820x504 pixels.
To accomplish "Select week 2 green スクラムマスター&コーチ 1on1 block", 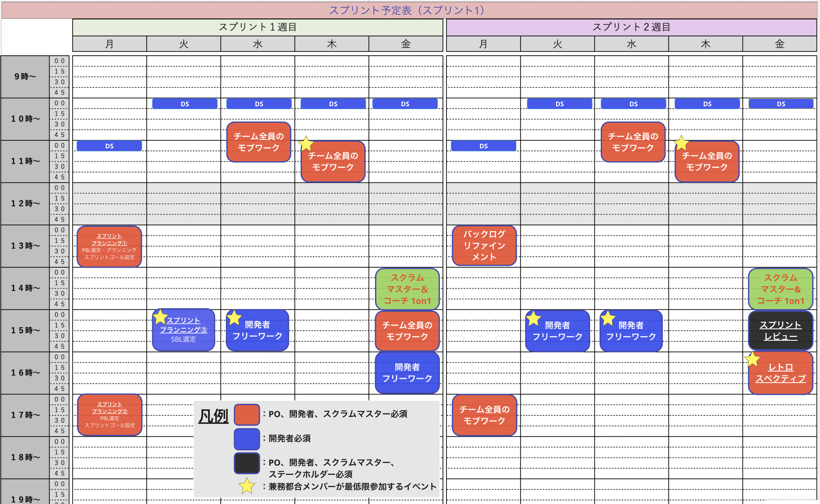I will tap(781, 289).
